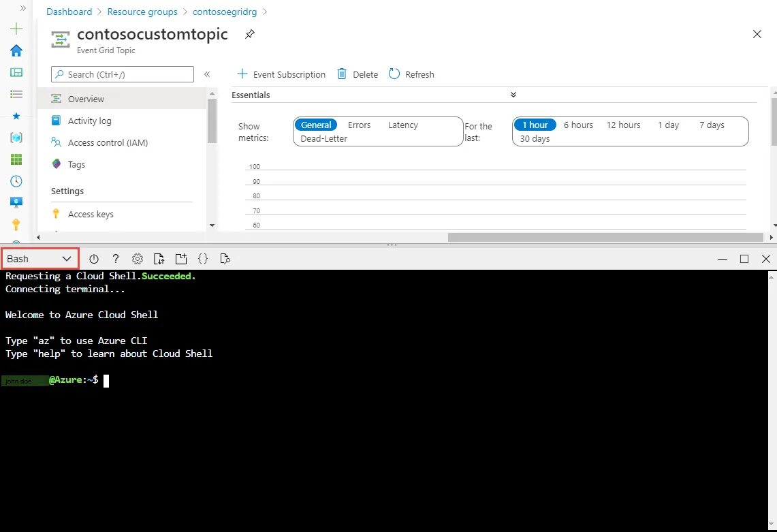The height and width of the screenshot is (532, 777).
Task: Restart Cloud Shell using power icon
Action: [94, 259]
